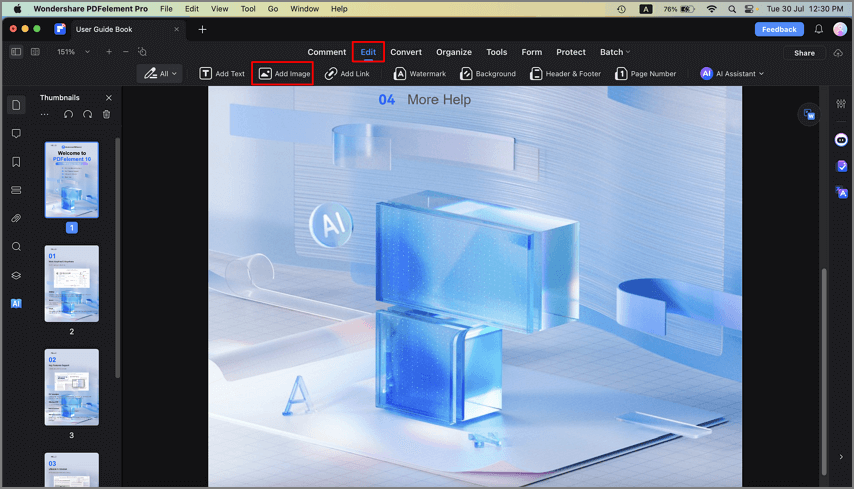Expand the AI Assistant dropdown

coord(732,74)
